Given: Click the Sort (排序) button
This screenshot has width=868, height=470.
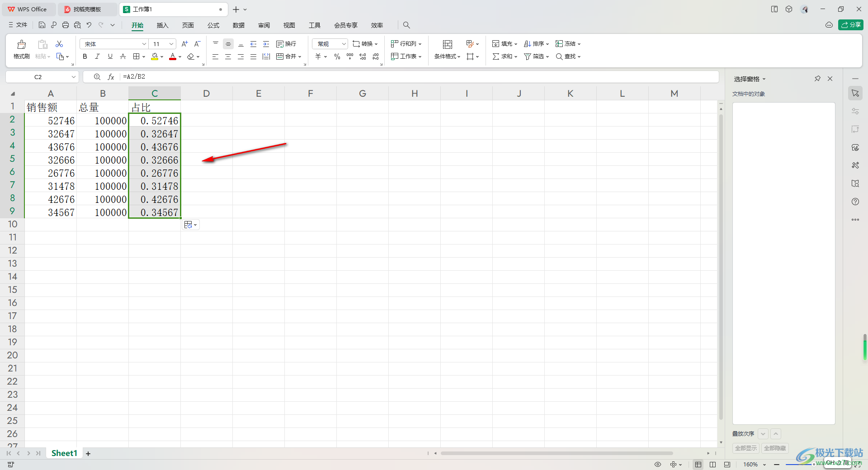Looking at the screenshot, I should pyautogui.click(x=536, y=44).
